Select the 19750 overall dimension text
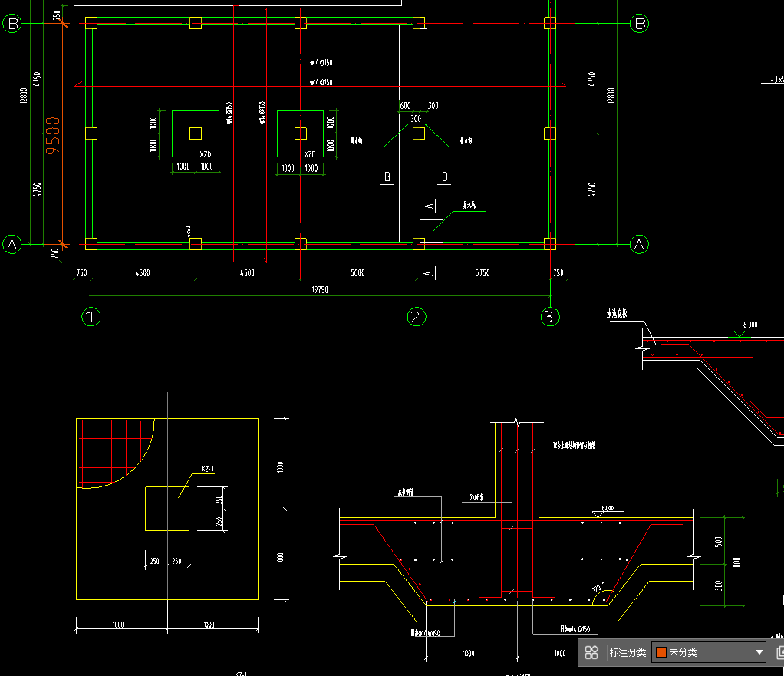 point(319,289)
